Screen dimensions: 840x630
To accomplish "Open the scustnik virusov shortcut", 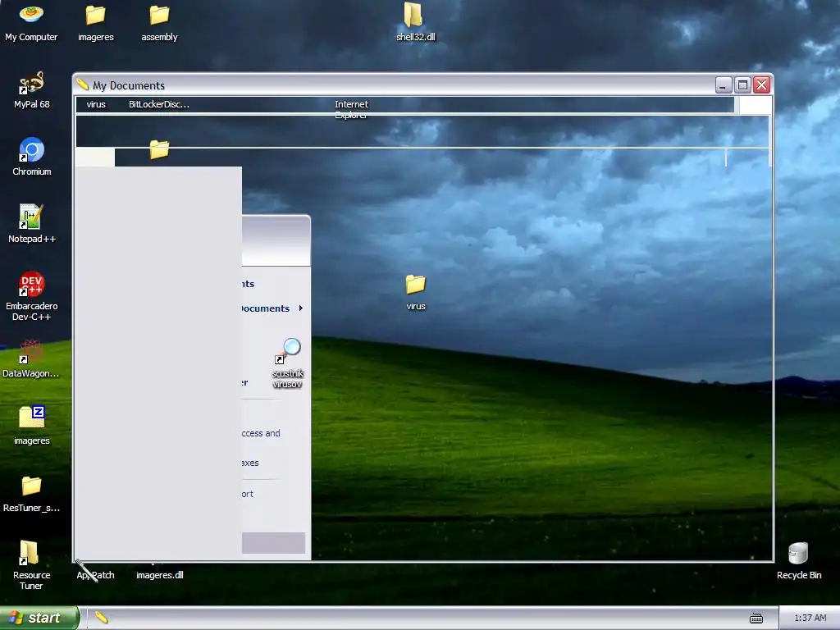I will click(288, 363).
